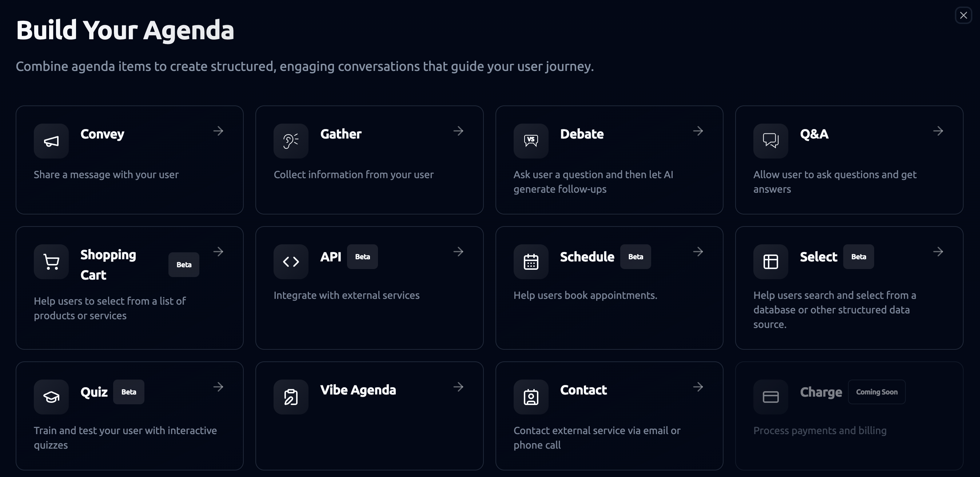Click the code brackets API icon
Screen dimensions: 980x477
coord(291,262)
